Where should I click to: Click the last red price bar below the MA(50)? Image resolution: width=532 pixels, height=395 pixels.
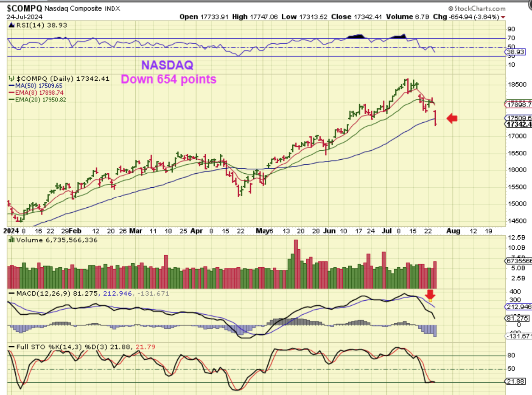coord(436,118)
